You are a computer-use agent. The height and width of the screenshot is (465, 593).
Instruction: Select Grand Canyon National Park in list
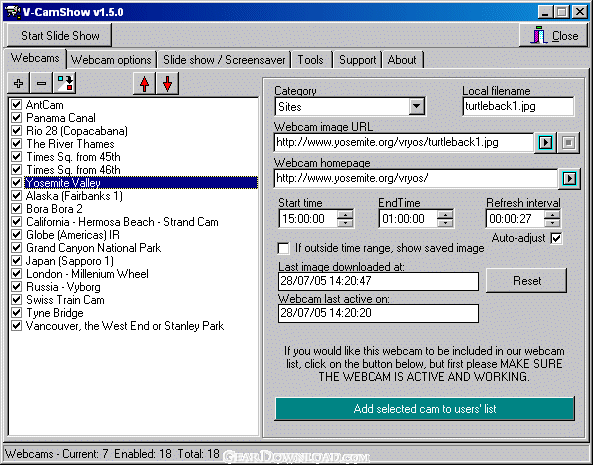point(93,248)
